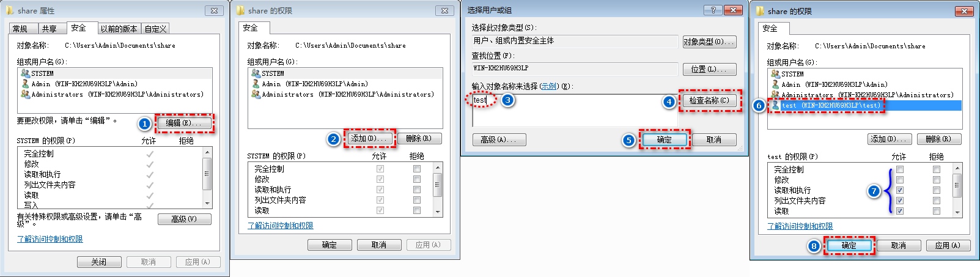Viewport: 980px width, 277px height.
Task: Click the help question mark in 选择用户或组
Action: click(x=713, y=10)
